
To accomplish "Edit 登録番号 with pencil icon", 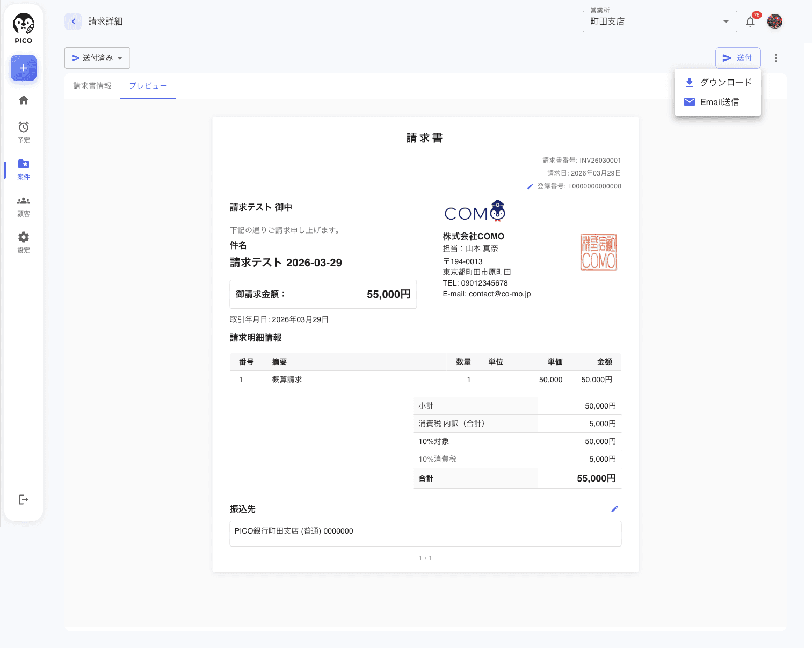I will coord(530,186).
